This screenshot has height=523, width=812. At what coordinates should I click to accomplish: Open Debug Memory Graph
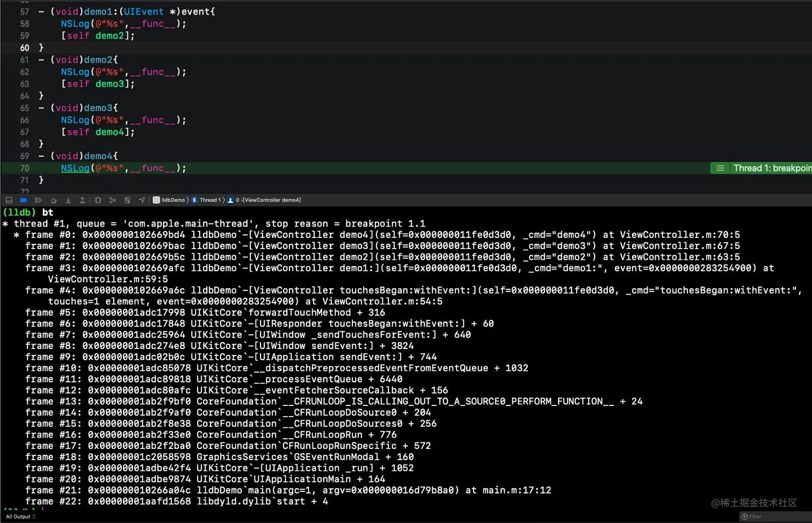coord(112,200)
